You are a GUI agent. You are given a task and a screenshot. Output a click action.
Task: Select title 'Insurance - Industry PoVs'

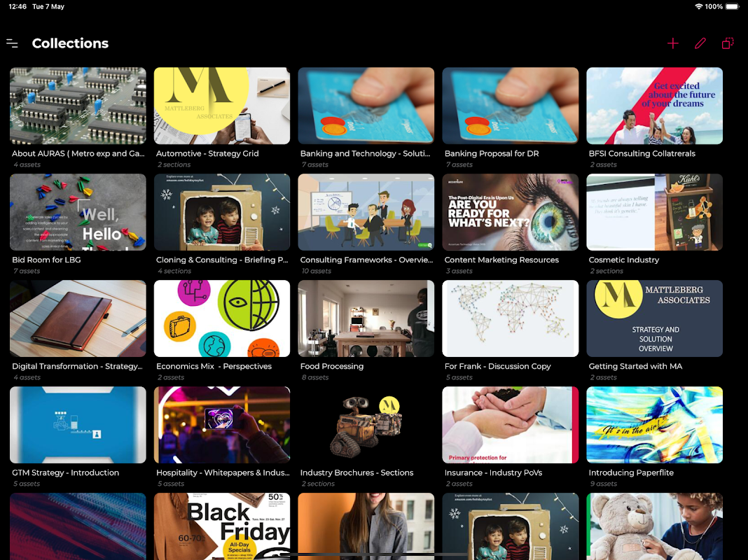(x=493, y=472)
